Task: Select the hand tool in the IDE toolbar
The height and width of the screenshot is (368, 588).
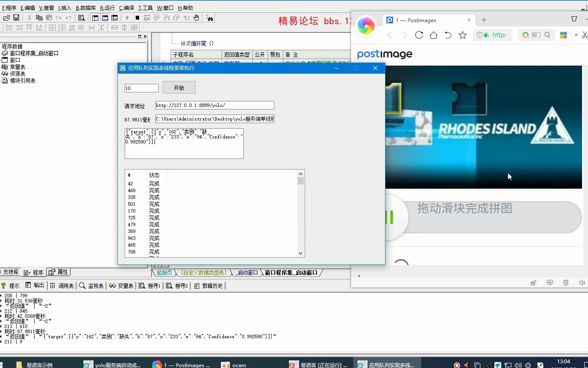Action: coord(196,17)
